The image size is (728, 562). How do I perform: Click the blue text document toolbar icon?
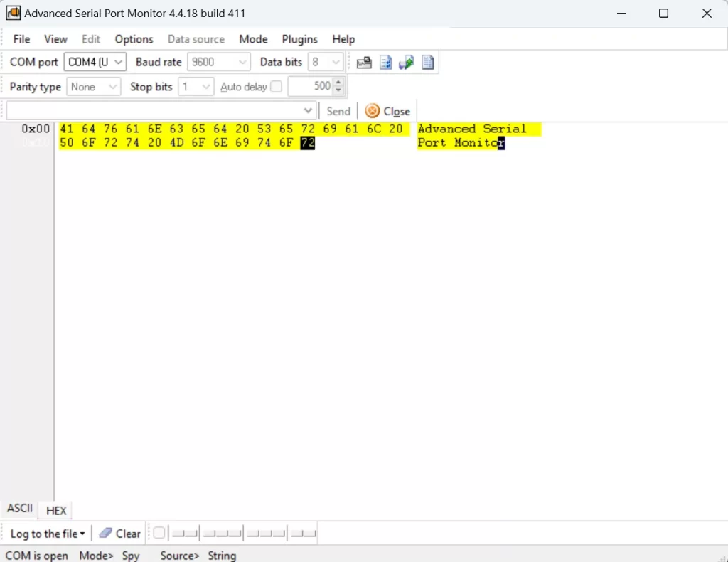(427, 62)
